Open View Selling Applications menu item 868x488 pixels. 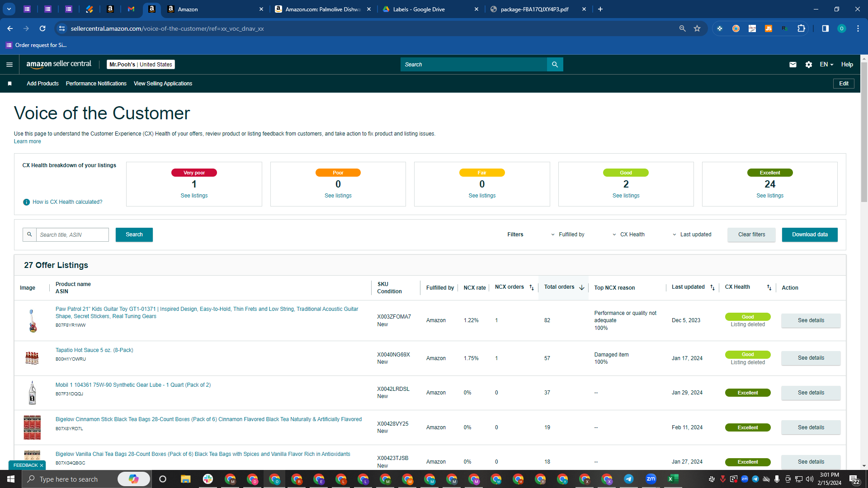pos(163,84)
